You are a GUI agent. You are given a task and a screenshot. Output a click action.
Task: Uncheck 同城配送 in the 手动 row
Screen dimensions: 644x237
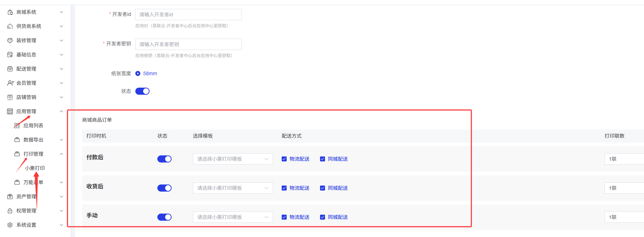coord(323,217)
